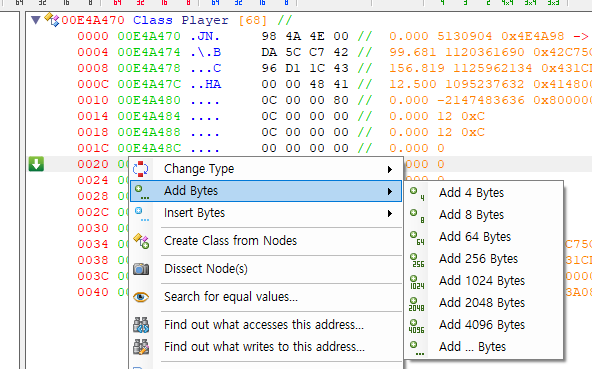Click binoculars icon for accesses this address
The width and height of the screenshot is (592, 369).
coord(141,325)
